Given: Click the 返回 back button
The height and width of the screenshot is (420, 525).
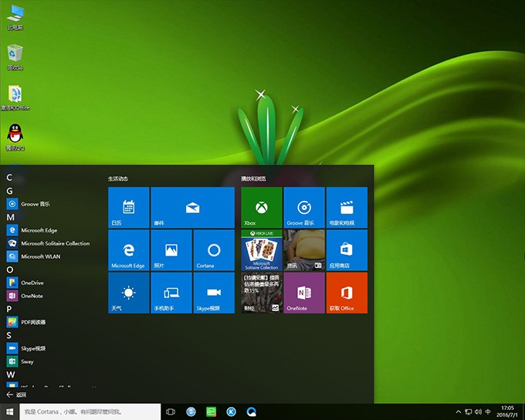Looking at the screenshot, I should click(15, 395).
